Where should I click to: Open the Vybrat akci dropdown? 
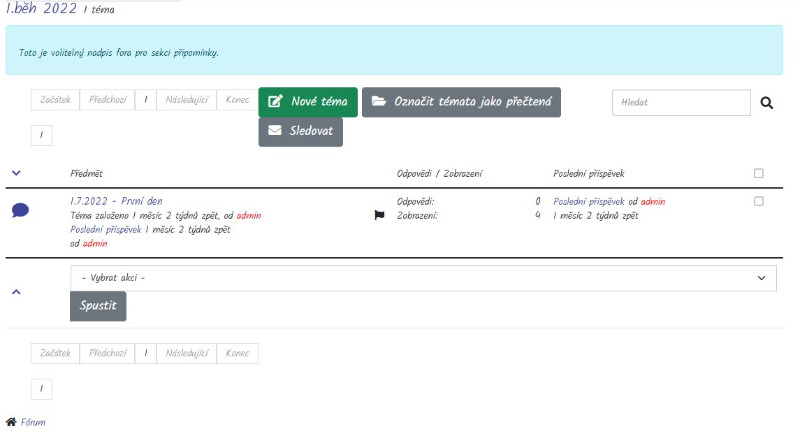(423, 277)
